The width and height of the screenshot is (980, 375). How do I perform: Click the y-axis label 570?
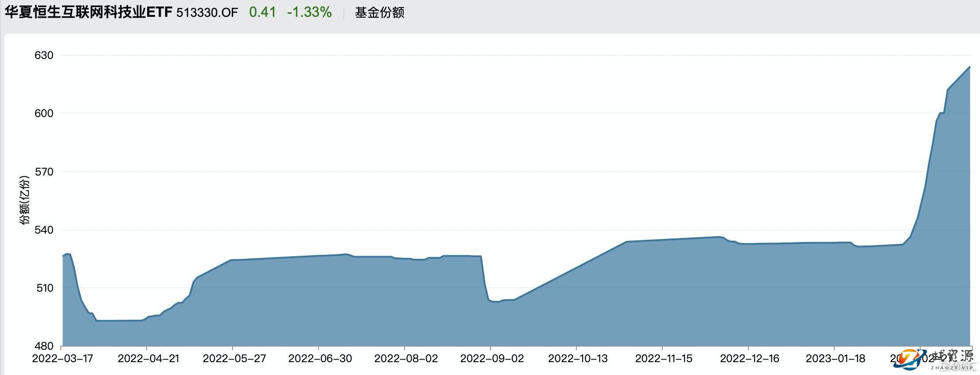(x=44, y=172)
